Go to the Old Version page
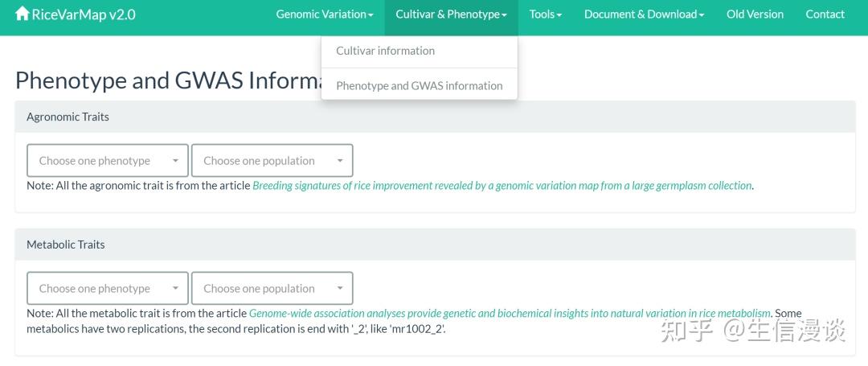The height and width of the screenshot is (366, 868). (755, 14)
